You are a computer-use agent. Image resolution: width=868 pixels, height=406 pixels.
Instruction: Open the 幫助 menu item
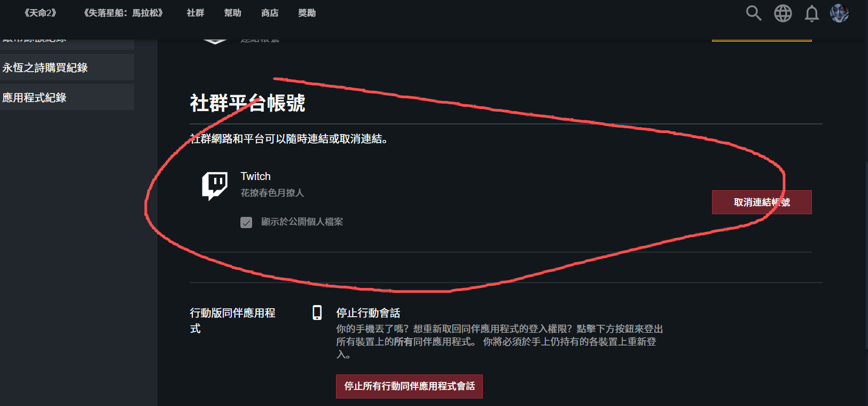pos(233,13)
